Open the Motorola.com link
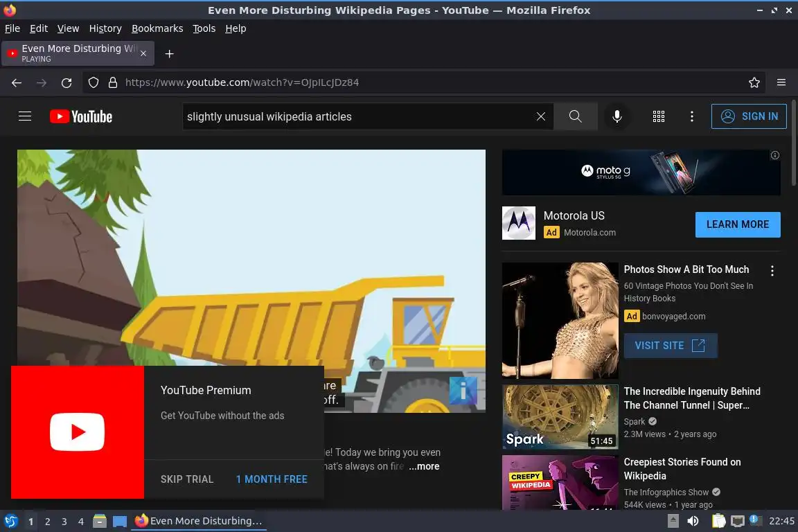Viewport: 798px width, 532px height. pos(589,233)
